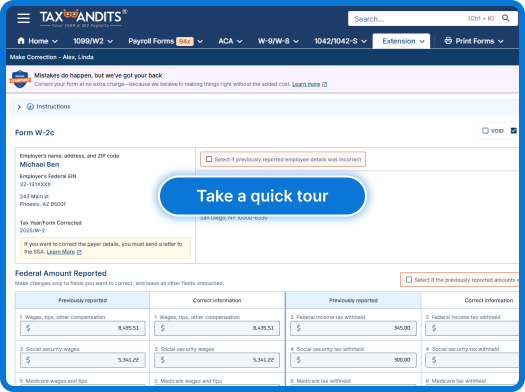Click 'Make Correction - Alex, Linda' title
The width and height of the screenshot is (525, 392).
(x=52, y=57)
